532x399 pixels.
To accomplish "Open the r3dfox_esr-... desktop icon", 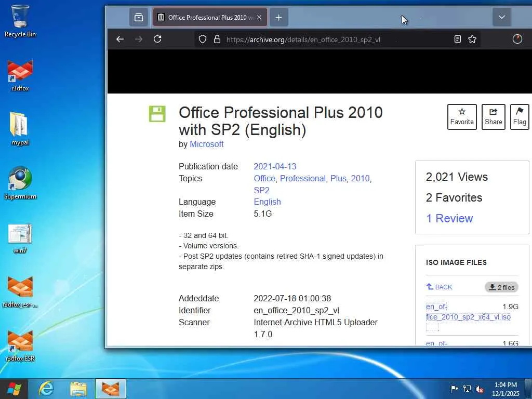I will [20, 292].
